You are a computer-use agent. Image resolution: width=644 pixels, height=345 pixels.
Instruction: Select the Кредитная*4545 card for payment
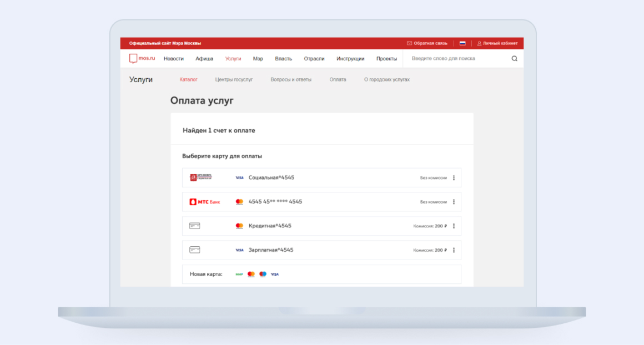pos(270,226)
